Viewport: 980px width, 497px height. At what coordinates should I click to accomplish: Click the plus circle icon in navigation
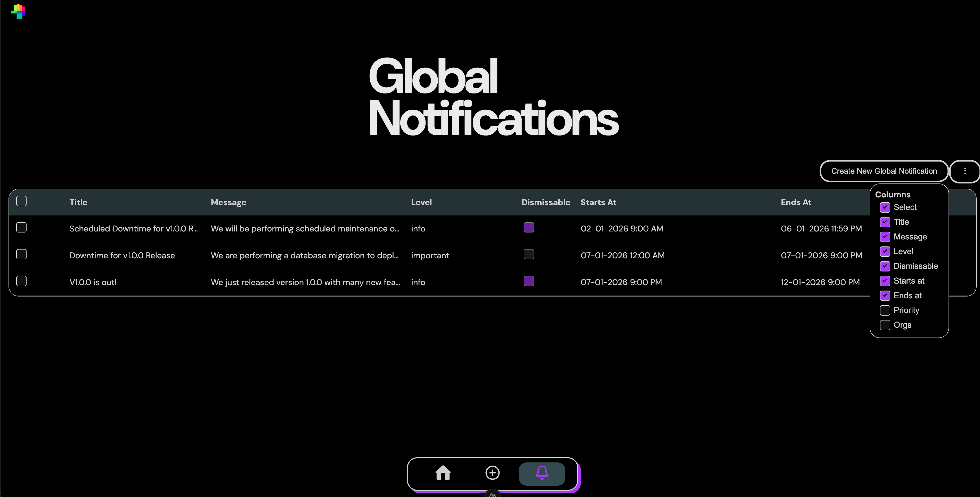click(492, 473)
